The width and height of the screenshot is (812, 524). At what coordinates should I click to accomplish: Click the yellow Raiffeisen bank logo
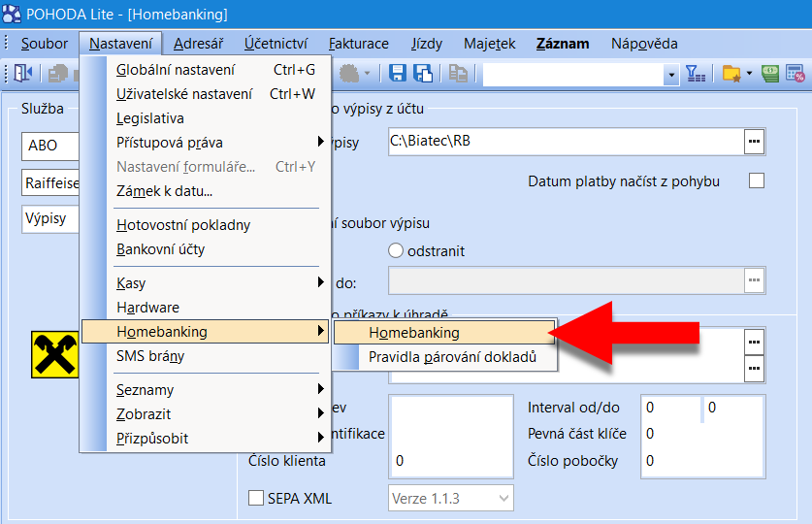click(54, 353)
